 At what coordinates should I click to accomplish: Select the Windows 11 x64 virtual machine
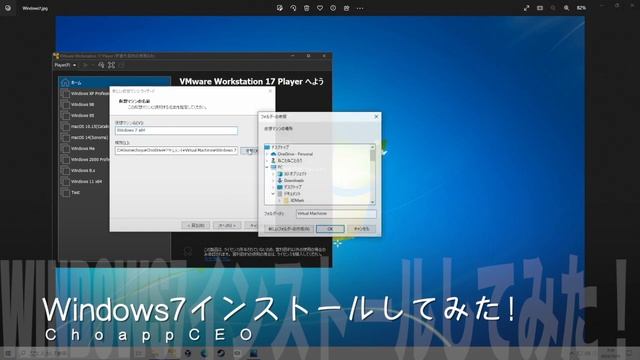(x=85, y=182)
